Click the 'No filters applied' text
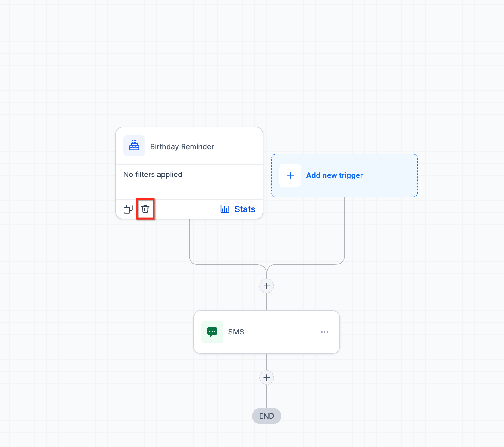This screenshot has width=504, height=447. (x=153, y=174)
